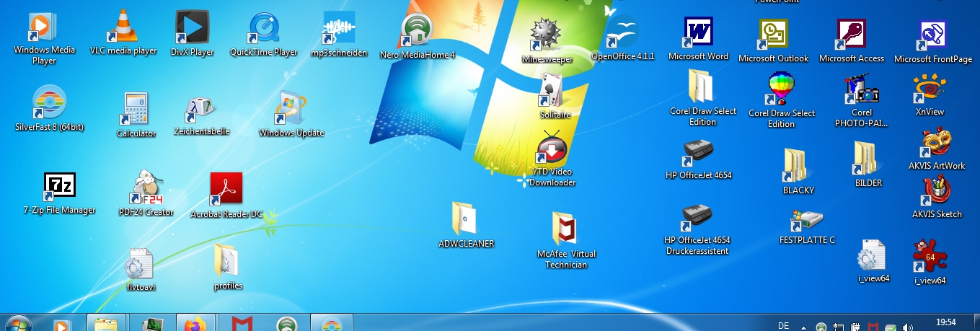Image resolution: width=980 pixels, height=331 pixels.
Task: Open Windows Explorer from taskbar
Action: [107, 323]
